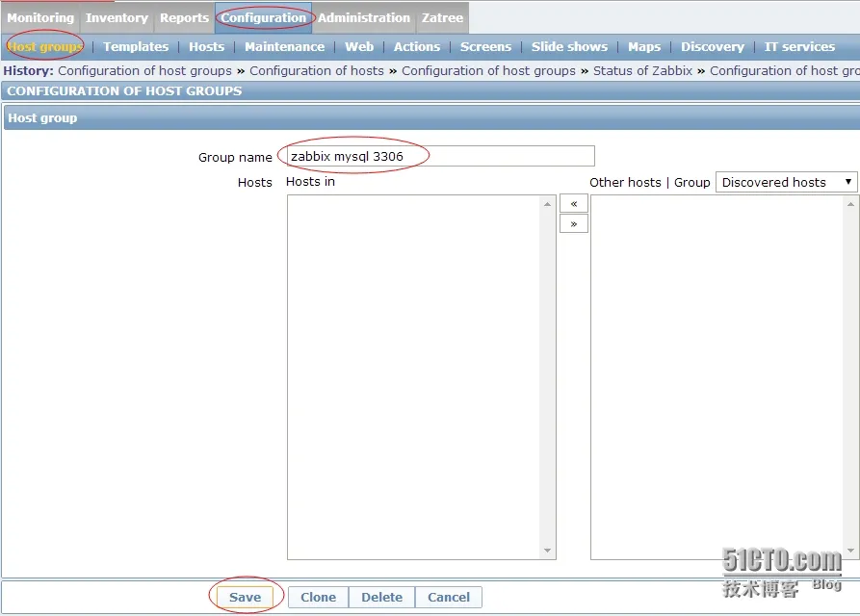Open Maintenance configuration
Screen dimensions: 860x616
284,46
